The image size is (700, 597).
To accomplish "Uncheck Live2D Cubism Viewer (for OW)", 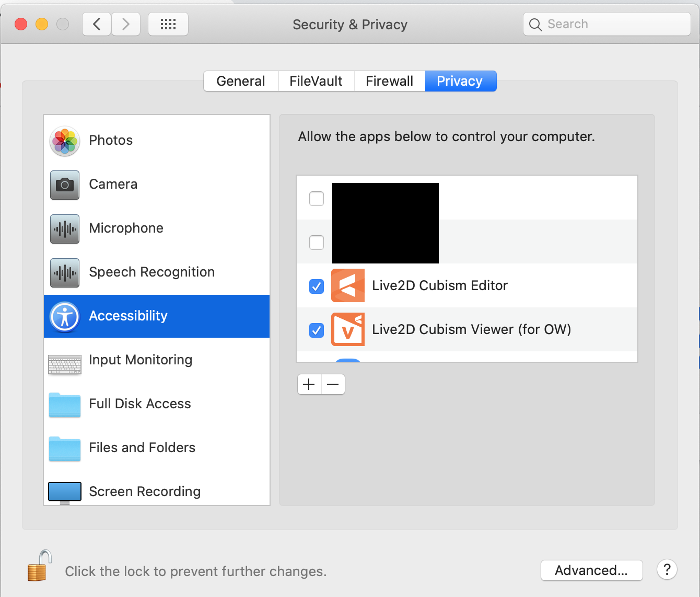I will click(317, 330).
